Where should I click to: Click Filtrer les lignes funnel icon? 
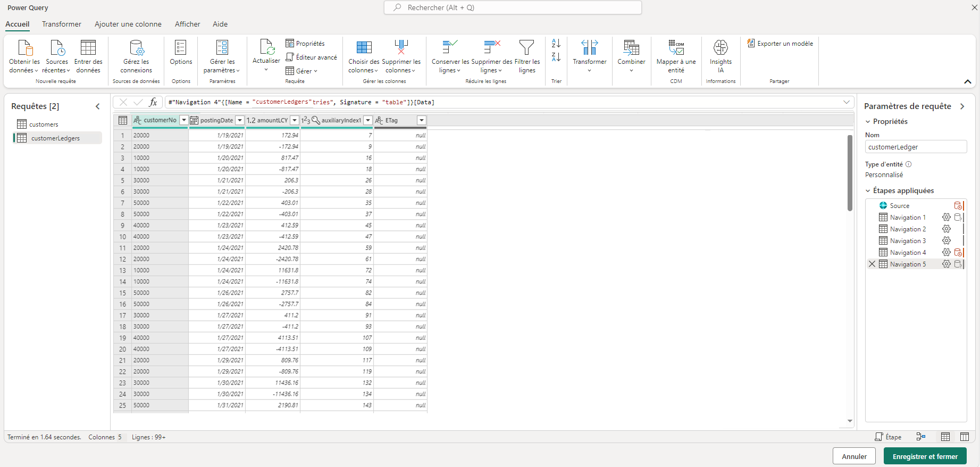[x=526, y=48]
